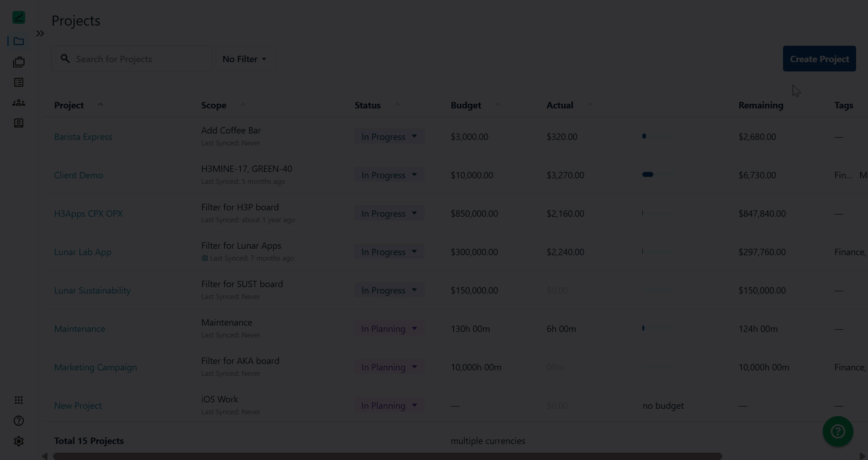Click the green floating help button
The width and height of the screenshot is (868, 460).
(837, 431)
